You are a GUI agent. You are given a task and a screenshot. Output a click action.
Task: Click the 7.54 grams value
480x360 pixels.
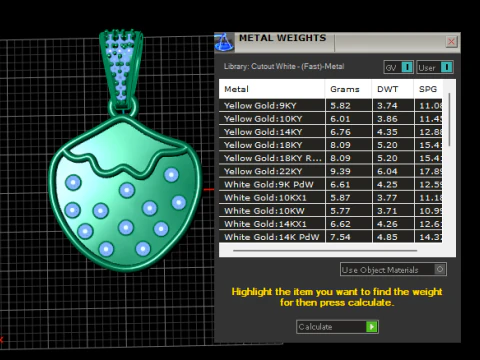(x=340, y=237)
